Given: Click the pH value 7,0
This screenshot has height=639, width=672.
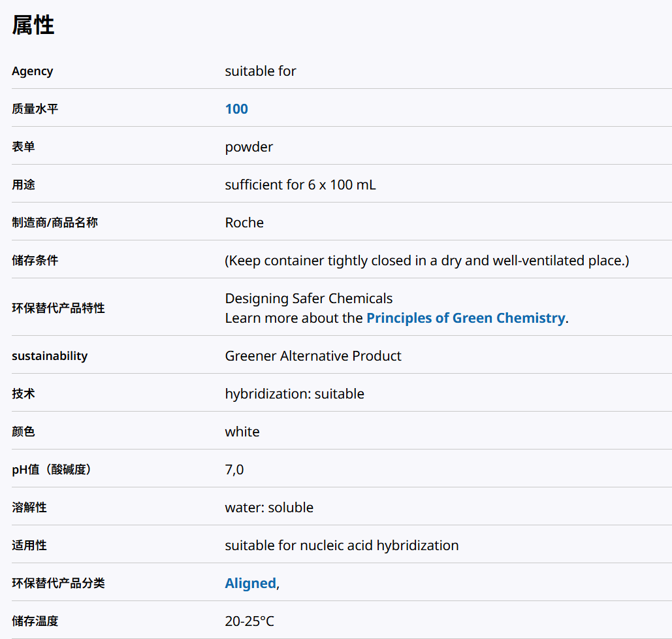Looking at the screenshot, I should pos(234,470).
